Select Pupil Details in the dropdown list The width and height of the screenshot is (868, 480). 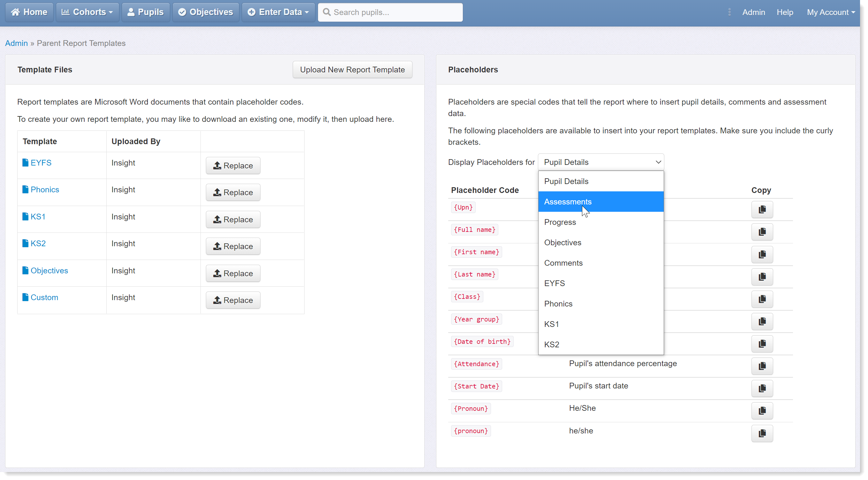point(601,181)
